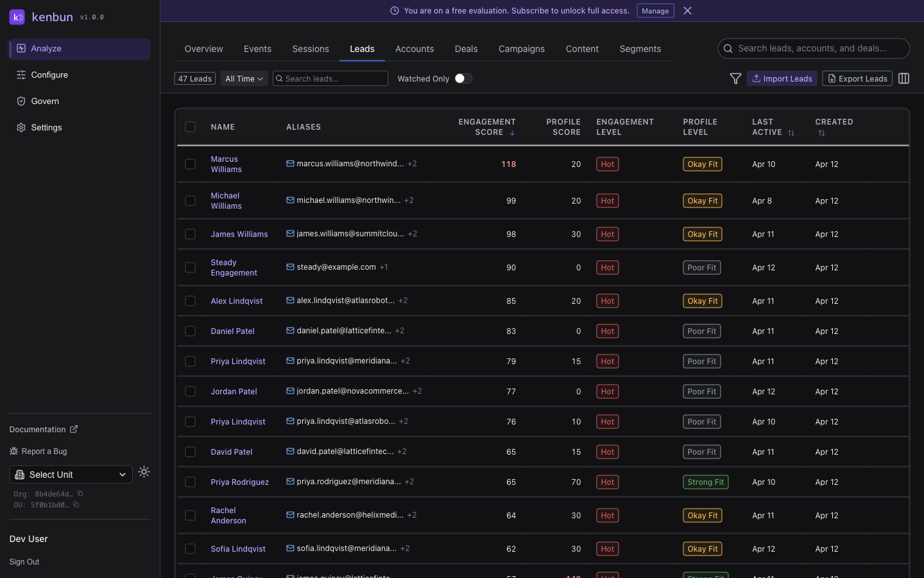Switch to the Sessions tab
The image size is (924, 578).
pyautogui.click(x=311, y=49)
